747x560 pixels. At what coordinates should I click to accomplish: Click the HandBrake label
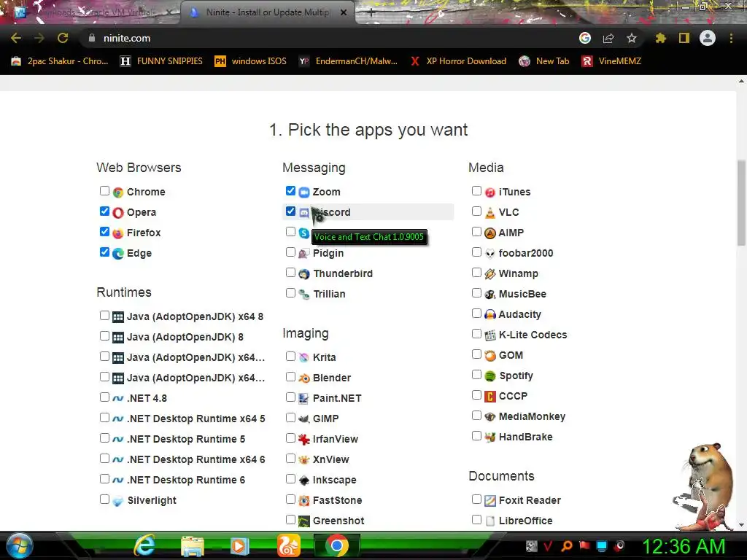point(525,437)
